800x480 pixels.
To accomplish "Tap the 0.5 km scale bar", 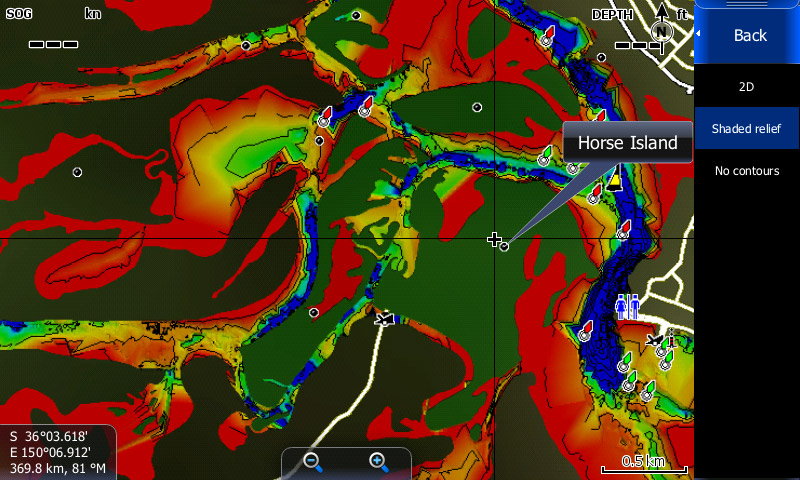I will 643,463.
